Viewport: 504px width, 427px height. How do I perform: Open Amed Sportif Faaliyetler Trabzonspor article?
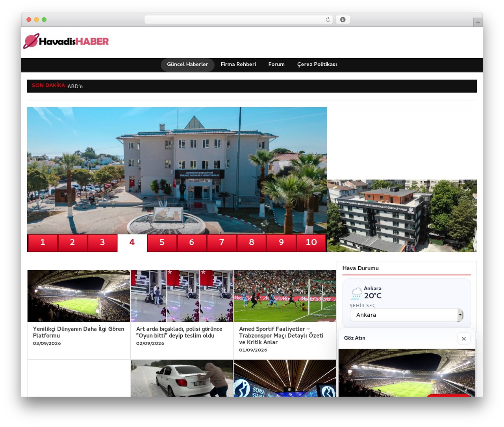pyautogui.click(x=281, y=336)
